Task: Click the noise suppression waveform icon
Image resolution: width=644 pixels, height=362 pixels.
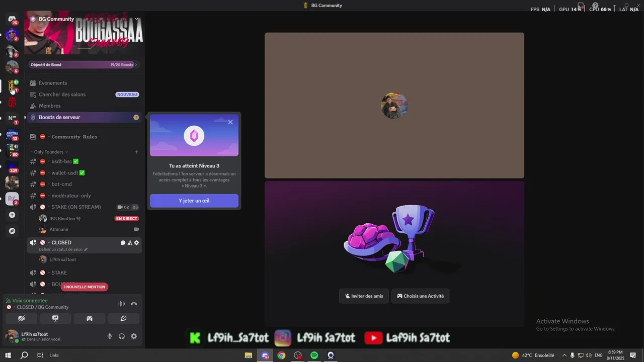Action: (x=122, y=304)
